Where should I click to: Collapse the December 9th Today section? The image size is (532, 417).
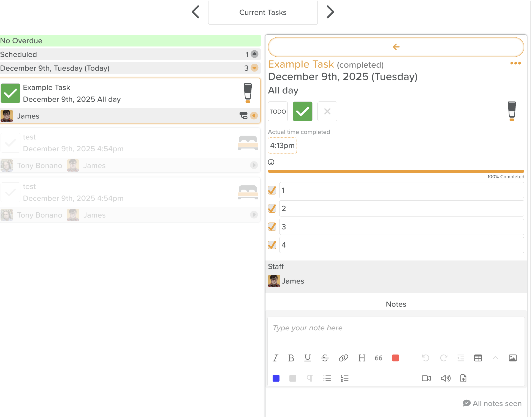pos(254,68)
